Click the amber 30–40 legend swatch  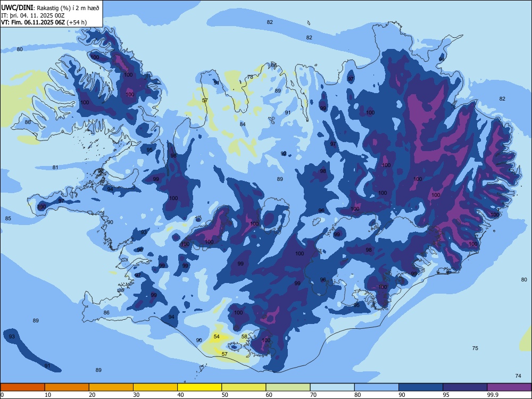(155, 387)
